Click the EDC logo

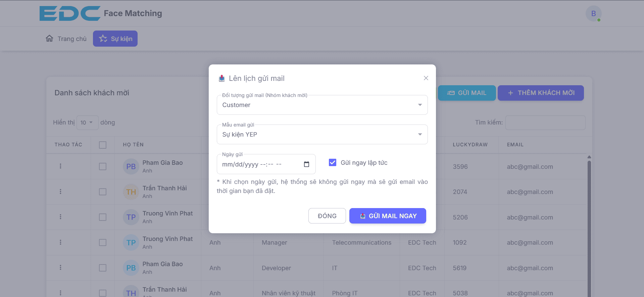(70, 13)
